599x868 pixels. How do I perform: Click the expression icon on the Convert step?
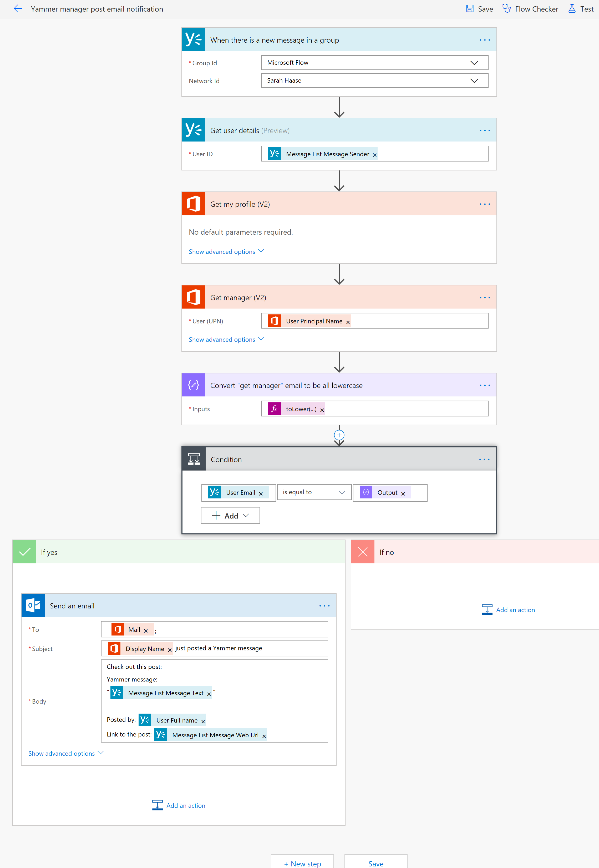pyautogui.click(x=193, y=385)
